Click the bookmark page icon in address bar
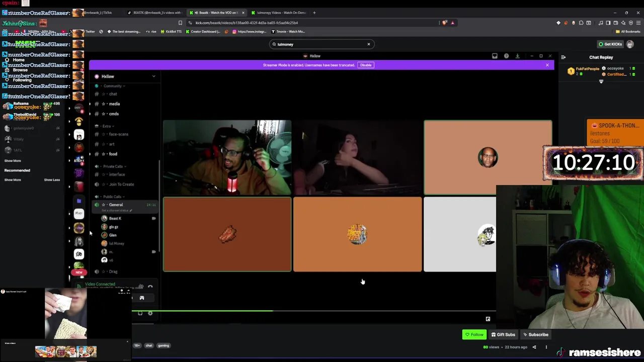Screen dimensions: 644x362 180,23
